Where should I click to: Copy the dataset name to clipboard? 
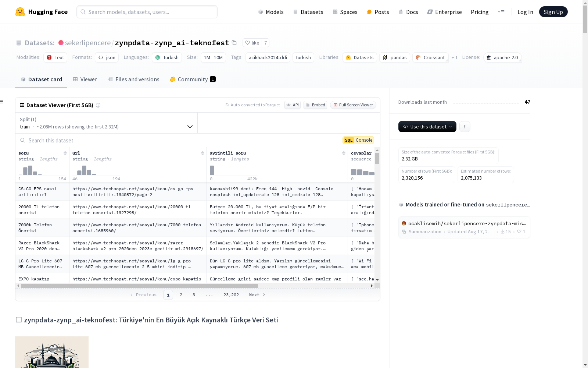point(234,43)
